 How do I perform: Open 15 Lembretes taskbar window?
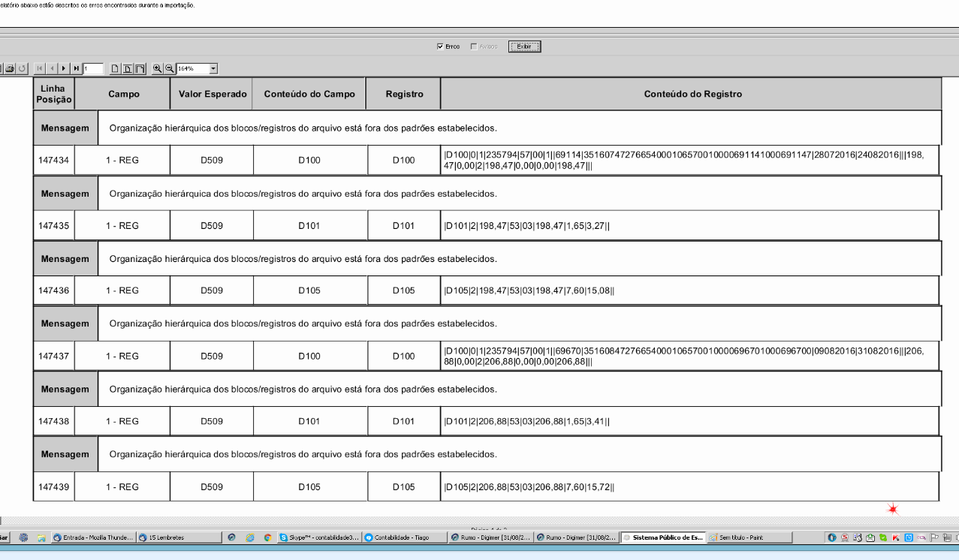179,537
